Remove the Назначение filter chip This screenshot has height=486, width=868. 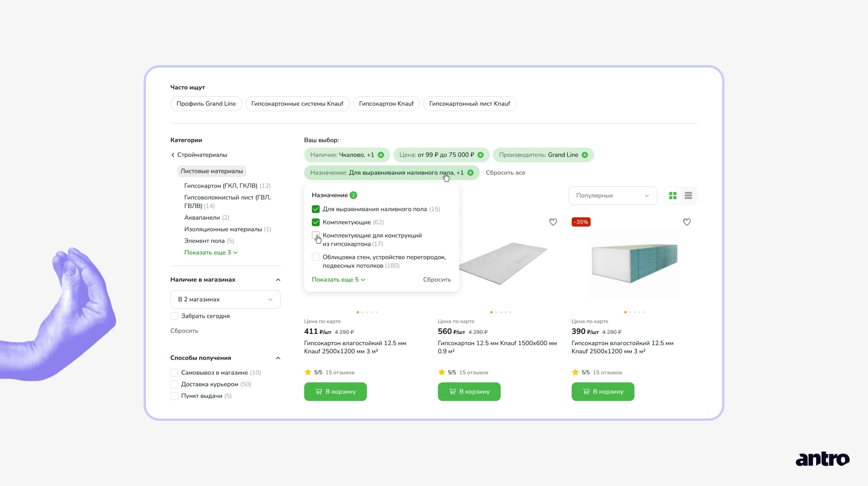click(x=470, y=173)
